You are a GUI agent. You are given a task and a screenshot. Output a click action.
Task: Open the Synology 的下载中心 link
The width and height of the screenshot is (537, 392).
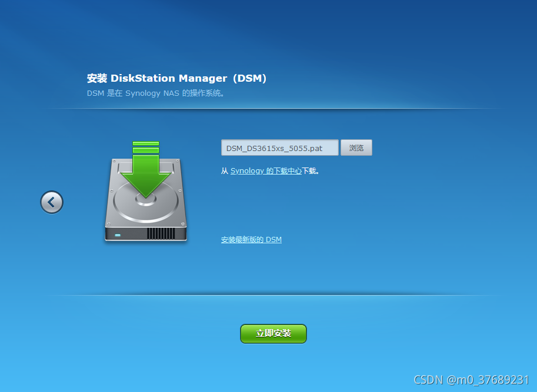coord(266,170)
